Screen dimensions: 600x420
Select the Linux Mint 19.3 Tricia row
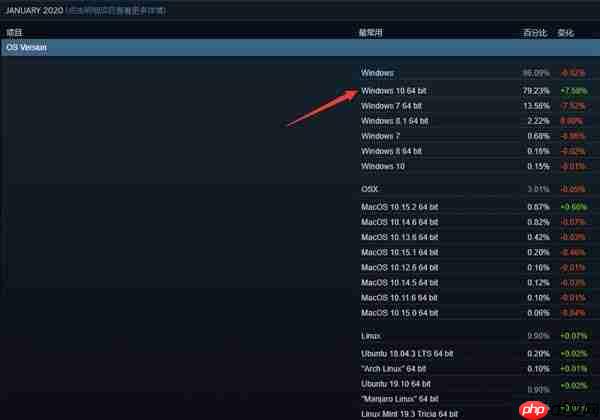(x=474, y=414)
